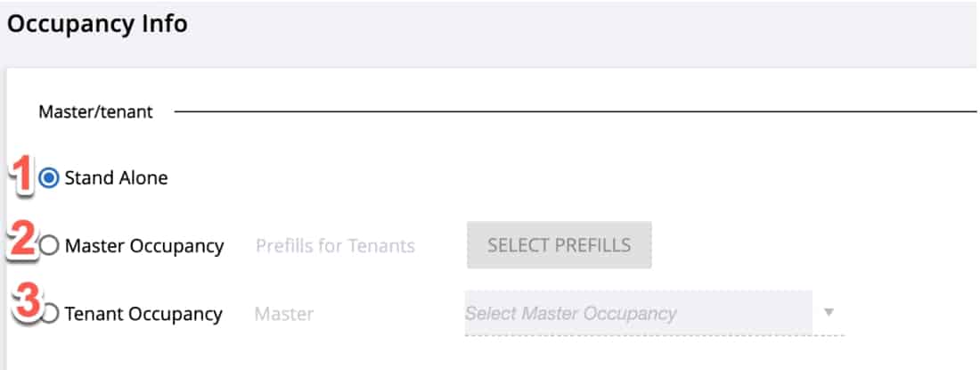
Task: Click the gray "Master" field label
Action: coord(284,314)
